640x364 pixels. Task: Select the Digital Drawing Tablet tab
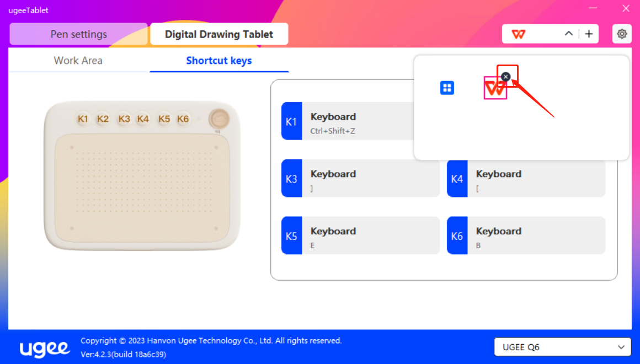[219, 34]
